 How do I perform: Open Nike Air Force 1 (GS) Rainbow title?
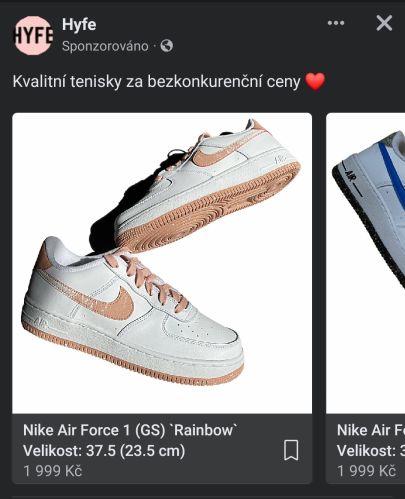(x=131, y=430)
